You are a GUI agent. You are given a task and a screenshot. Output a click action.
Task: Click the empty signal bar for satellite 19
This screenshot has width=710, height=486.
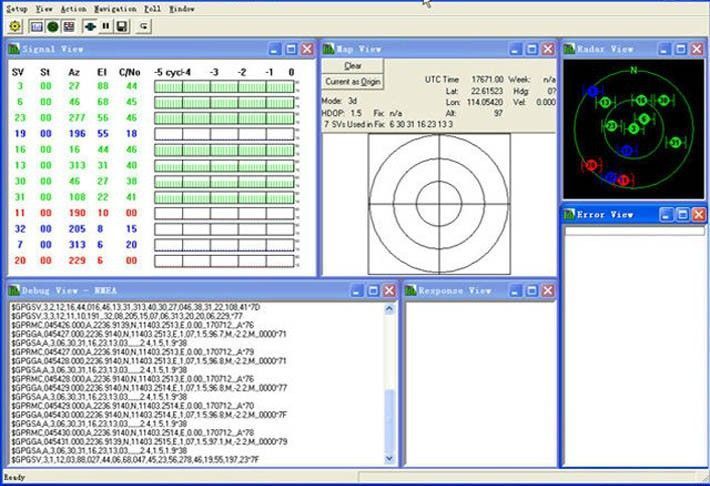coord(224,134)
